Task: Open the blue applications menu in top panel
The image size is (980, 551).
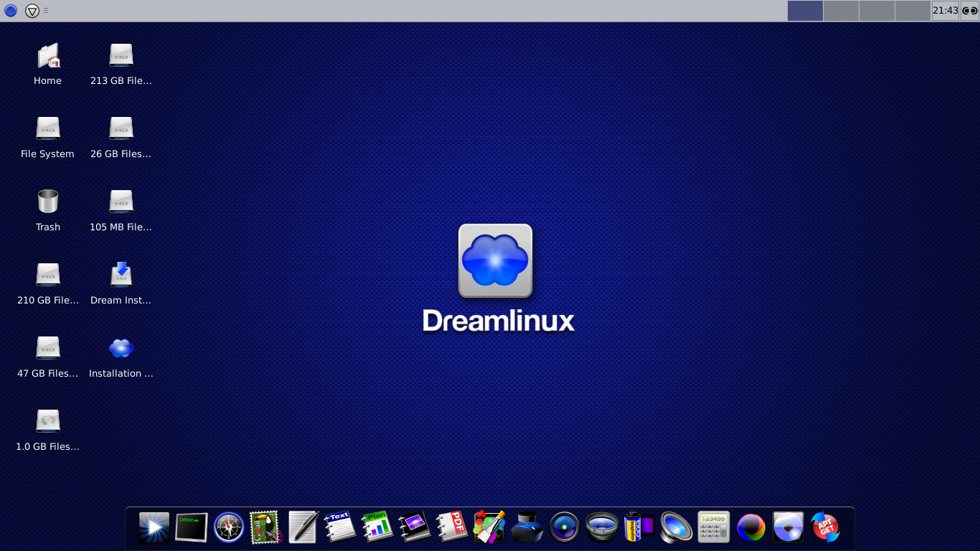Action: (11, 11)
